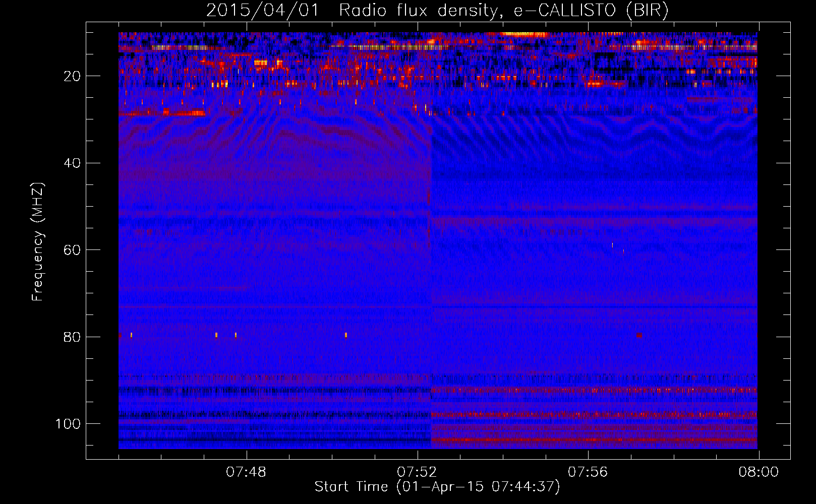
Task: Click the plot title '2015/04/01 Radio flux density'
Action: (x=437, y=10)
